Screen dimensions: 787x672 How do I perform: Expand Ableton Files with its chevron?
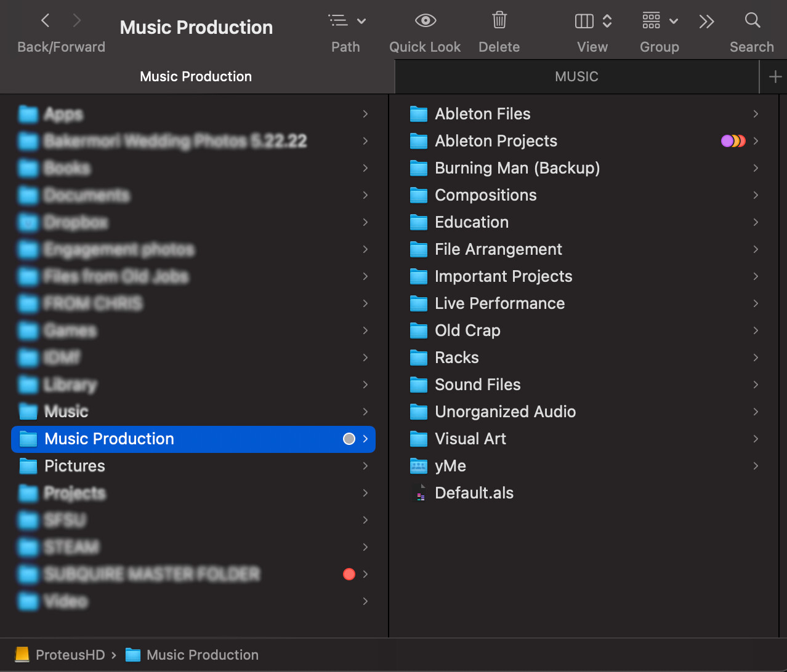click(x=756, y=114)
